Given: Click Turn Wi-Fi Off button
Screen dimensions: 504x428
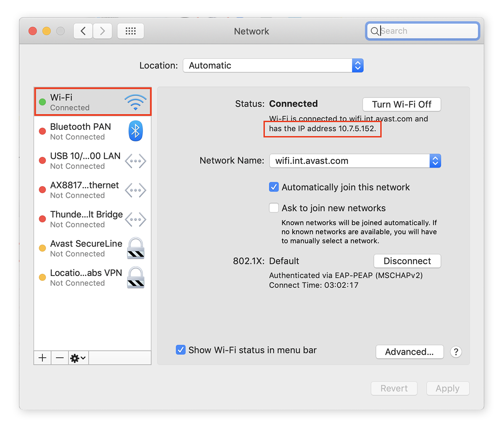Looking at the screenshot, I should click(402, 104).
